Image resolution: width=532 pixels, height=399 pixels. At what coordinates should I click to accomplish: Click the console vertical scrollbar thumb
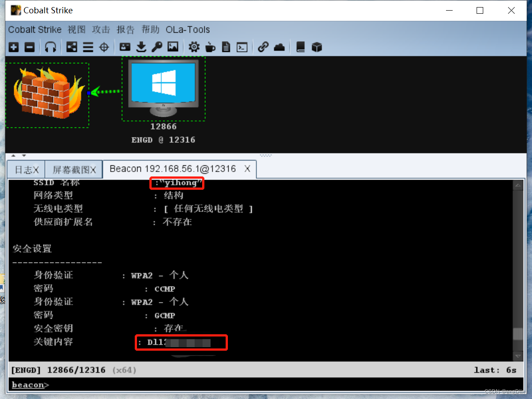point(518,334)
